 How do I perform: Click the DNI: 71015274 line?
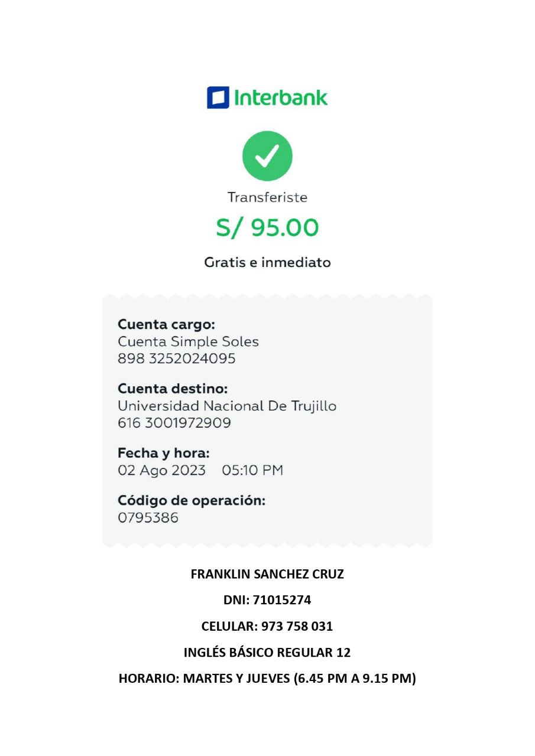coord(267,600)
